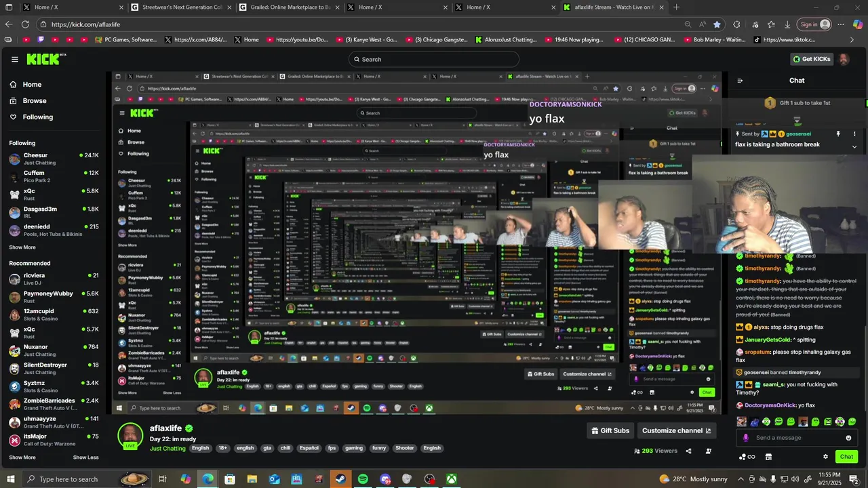Open browser downloads icon
868x488 pixels.
click(787, 24)
